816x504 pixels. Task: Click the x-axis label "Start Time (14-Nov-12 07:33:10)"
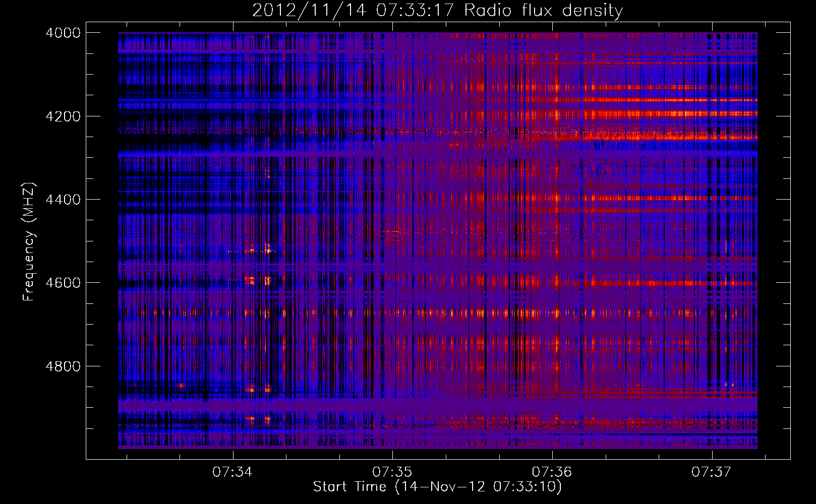pos(437,487)
